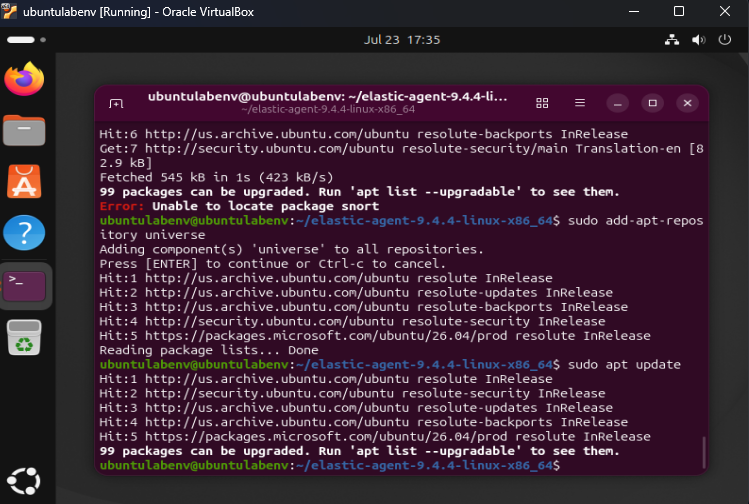This screenshot has height=504, width=749.
Task: Click 'Reading package lists... Done' line
Action: (x=209, y=350)
